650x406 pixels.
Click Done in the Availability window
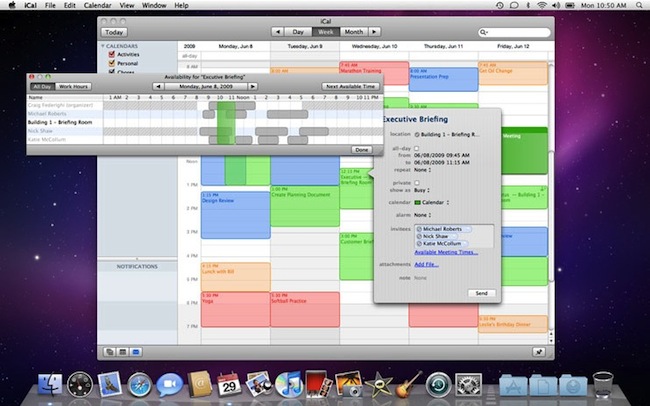(362, 150)
